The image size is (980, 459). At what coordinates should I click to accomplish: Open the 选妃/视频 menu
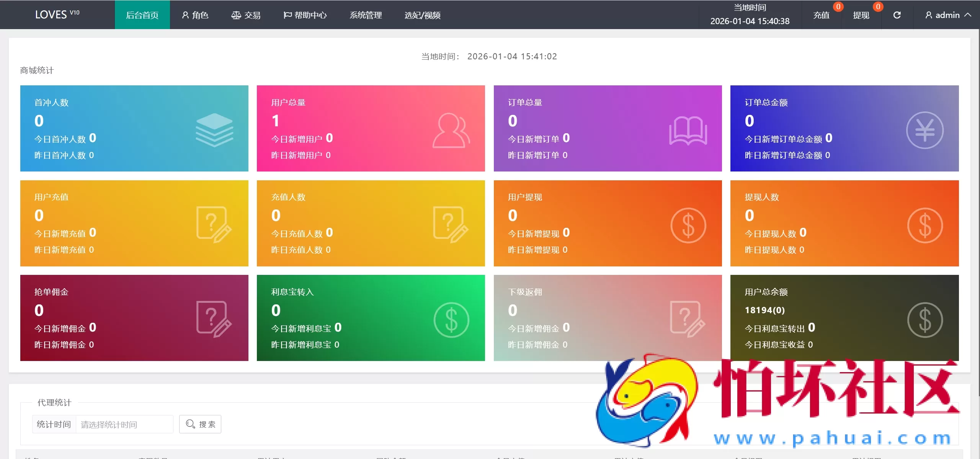point(423,15)
